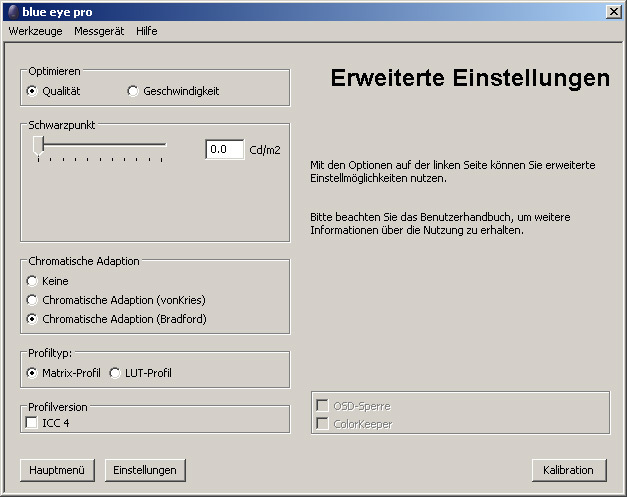Click the blue eye pro title bar icon
The height and width of the screenshot is (497, 627).
(12, 11)
